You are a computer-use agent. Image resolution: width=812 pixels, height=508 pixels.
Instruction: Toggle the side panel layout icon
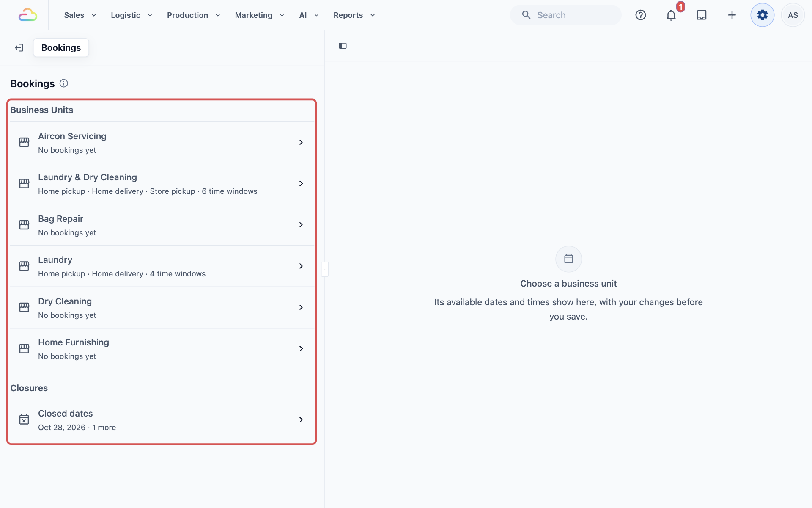[x=343, y=46]
